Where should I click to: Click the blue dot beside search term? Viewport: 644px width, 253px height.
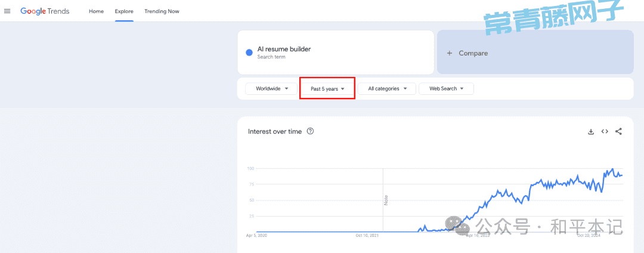249,53
